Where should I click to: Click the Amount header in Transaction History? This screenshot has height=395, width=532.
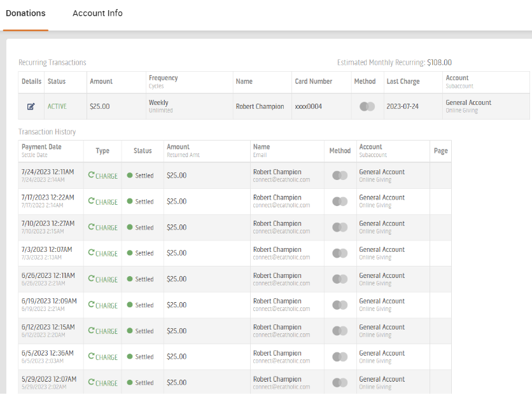tap(178, 147)
